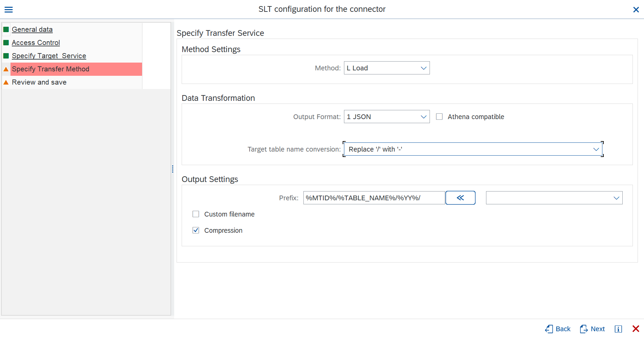644x339 pixels.
Task: Click inside the Prefix input field
Action: coord(374,198)
